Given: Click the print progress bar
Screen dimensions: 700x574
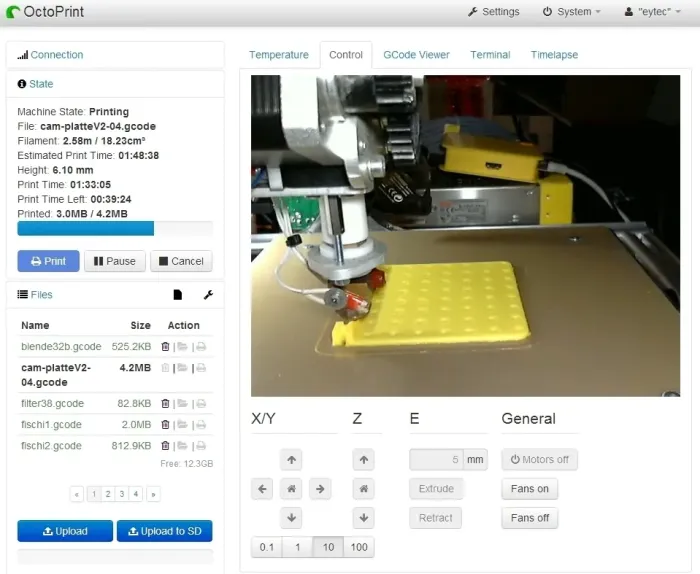Looking at the screenshot, I should (115, 228).
